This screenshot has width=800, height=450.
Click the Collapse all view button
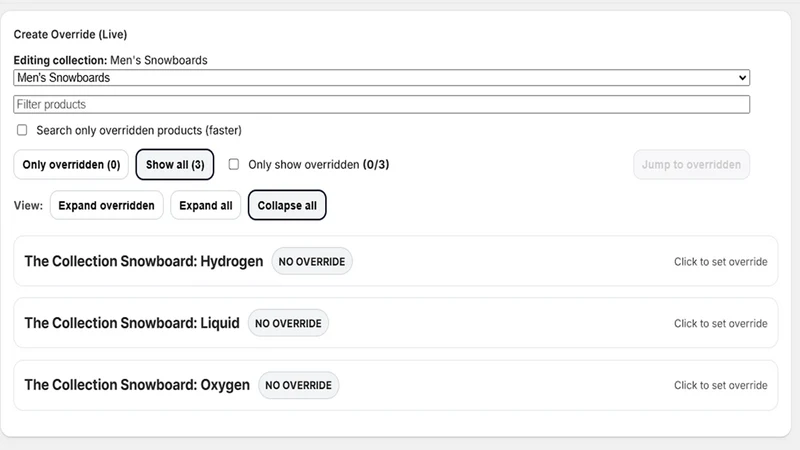[x=287, y=205]
